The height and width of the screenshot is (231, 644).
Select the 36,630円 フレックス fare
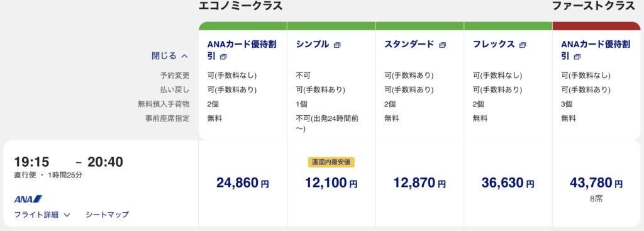point(508,183)
